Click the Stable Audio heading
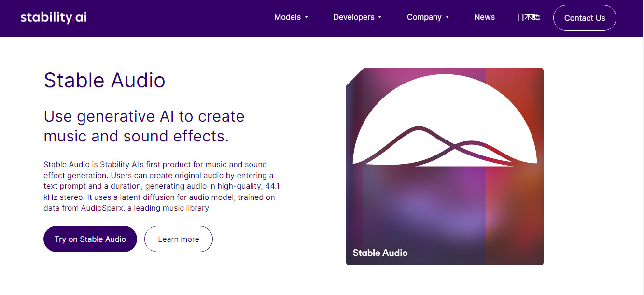 point(104,80)
